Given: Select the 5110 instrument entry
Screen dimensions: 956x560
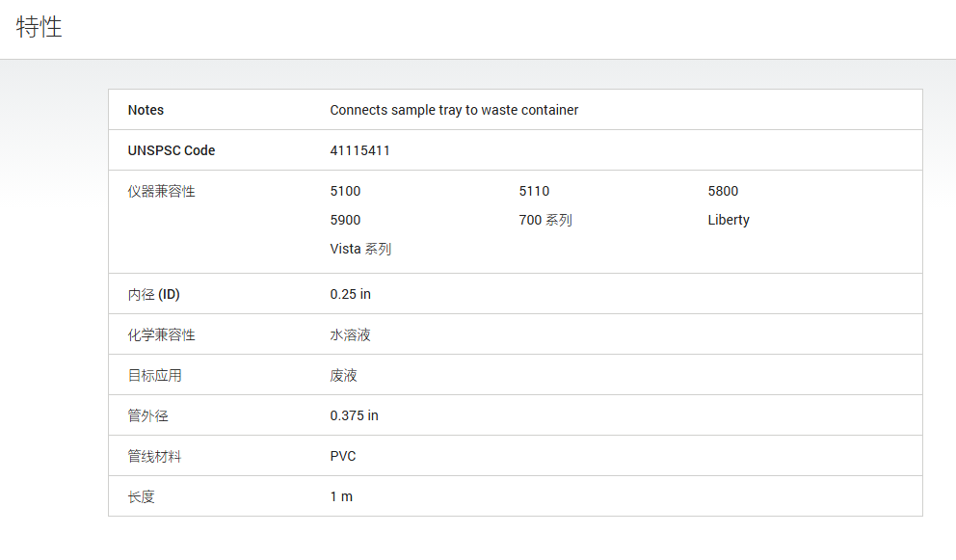Looking at the screenshot, I should click(x=534, y=191).
